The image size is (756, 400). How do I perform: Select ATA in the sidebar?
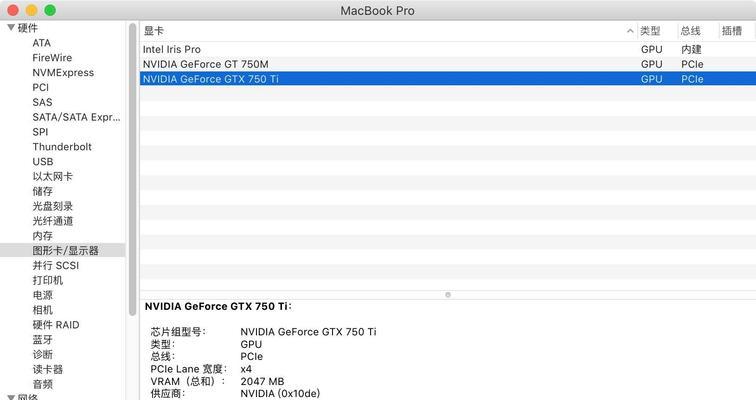(x=41, y=43)
